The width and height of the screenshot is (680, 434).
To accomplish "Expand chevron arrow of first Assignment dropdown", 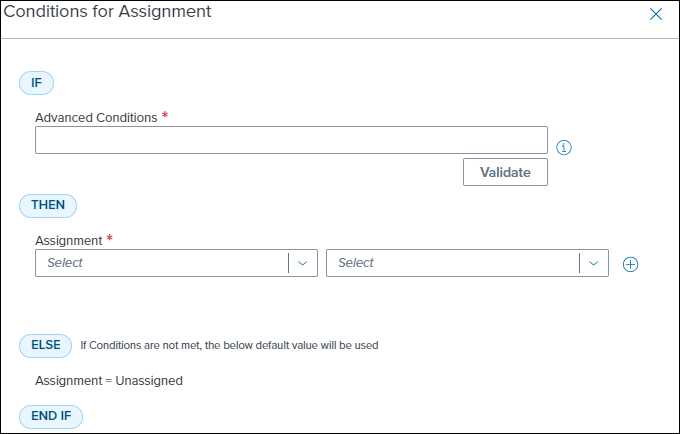I will (x=303, y=263).
